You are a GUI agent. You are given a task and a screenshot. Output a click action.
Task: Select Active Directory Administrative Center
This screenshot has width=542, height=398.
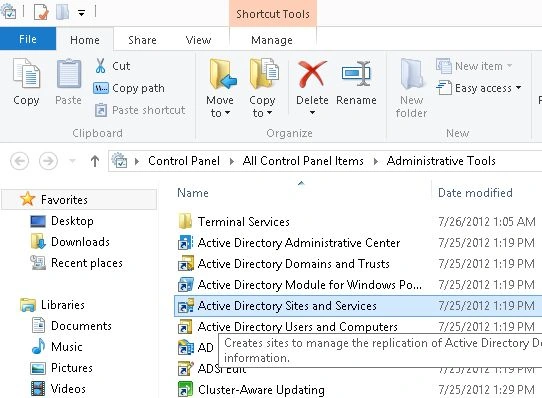(x=299, y=243)
